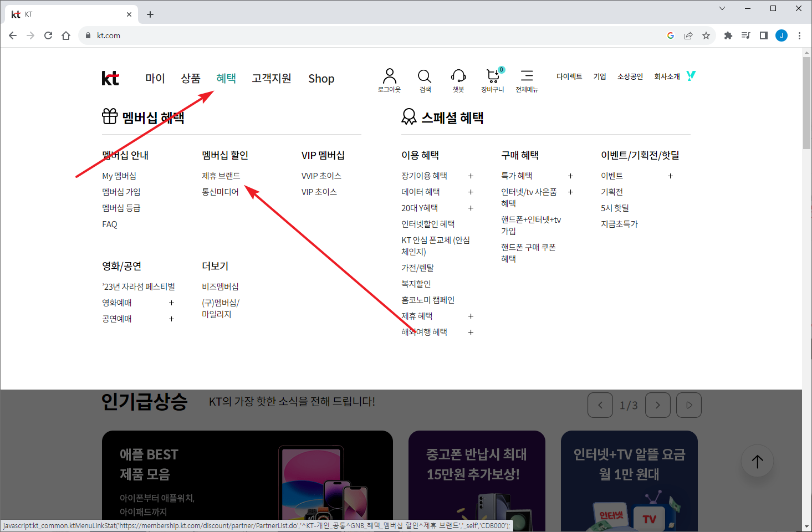The image size is (812, 532).
Task: Click the KT logo
Action: 110,78
